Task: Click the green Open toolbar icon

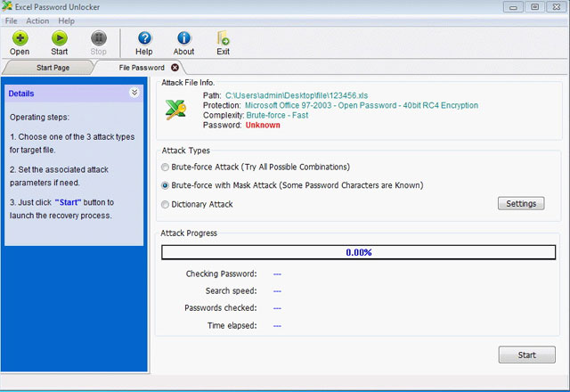Action: pos(20,37)
